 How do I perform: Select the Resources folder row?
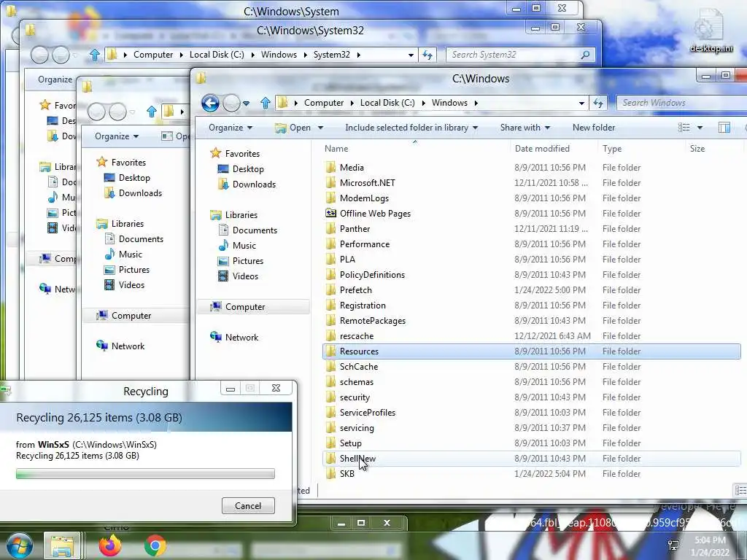532,351
